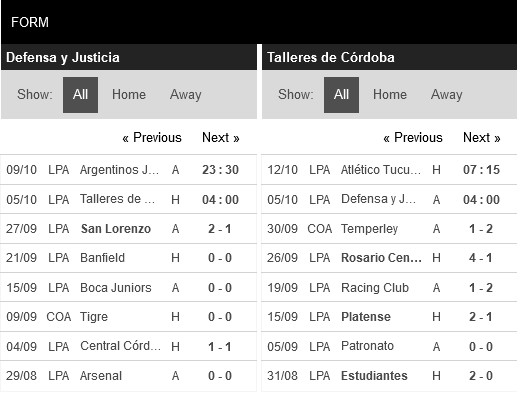Open the Arsenal match on 29/08
Screen dimensions: 517x401
(x=128, y=376)
